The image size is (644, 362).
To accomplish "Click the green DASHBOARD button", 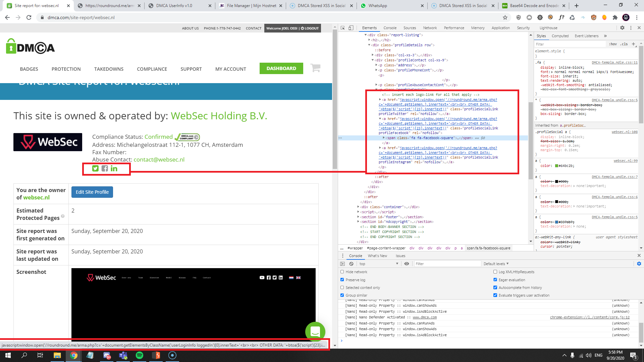I will pos(281,68).
